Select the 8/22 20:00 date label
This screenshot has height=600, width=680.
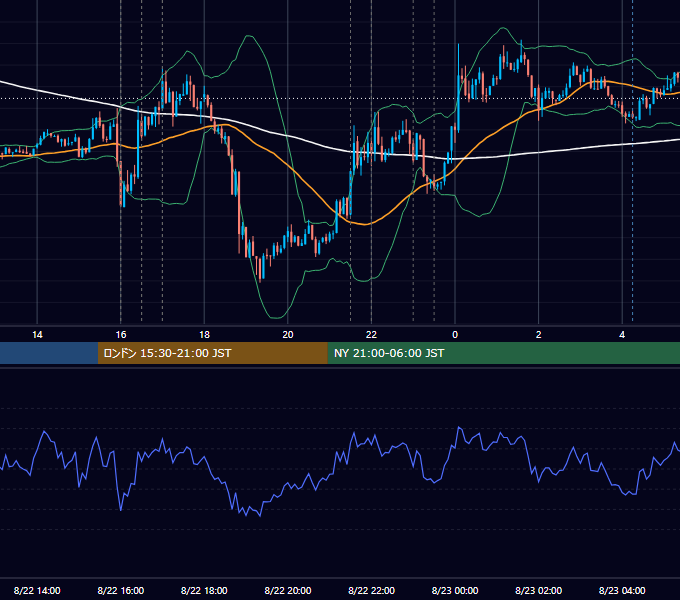pyautogui.click(x=288, y=590)
